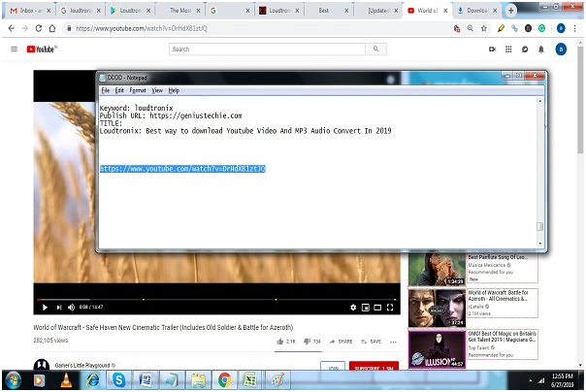Skip to the next video
The height and width of the screenshot is (392, 586).
point(58,308)
